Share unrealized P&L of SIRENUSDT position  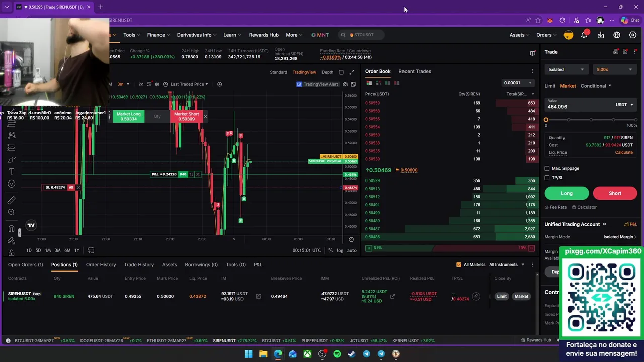(x=392, y=296)
